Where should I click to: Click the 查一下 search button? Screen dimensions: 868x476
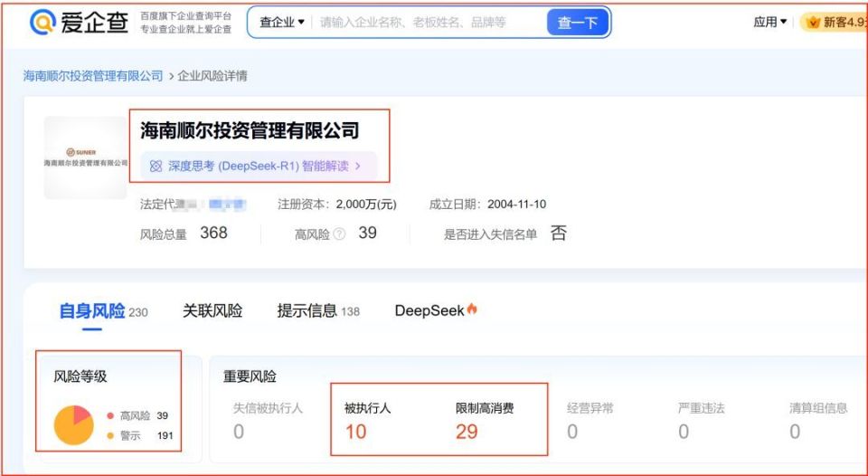click(578, 23)
